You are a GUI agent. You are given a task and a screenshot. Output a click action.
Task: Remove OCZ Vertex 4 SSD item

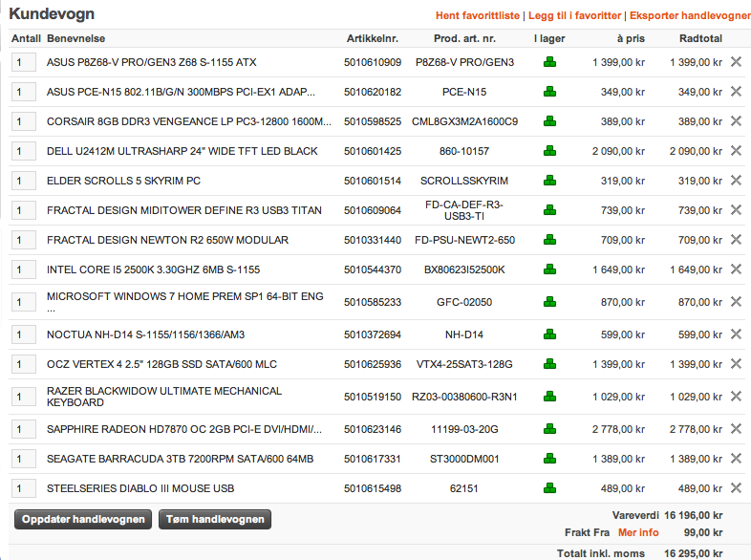coord(736,364)
